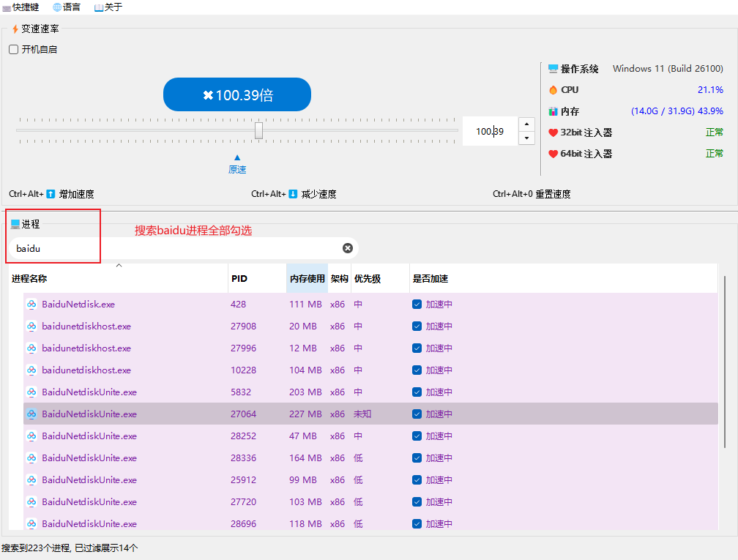Click the blue 100.39倍 speed button
Screen dimensions: 738x560
[x=237, y=94]
